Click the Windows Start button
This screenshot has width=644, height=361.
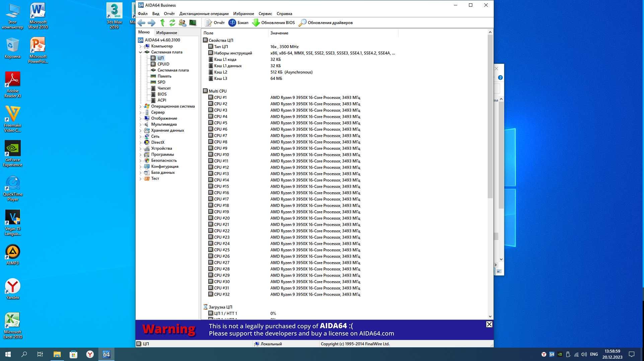point(8,354)
